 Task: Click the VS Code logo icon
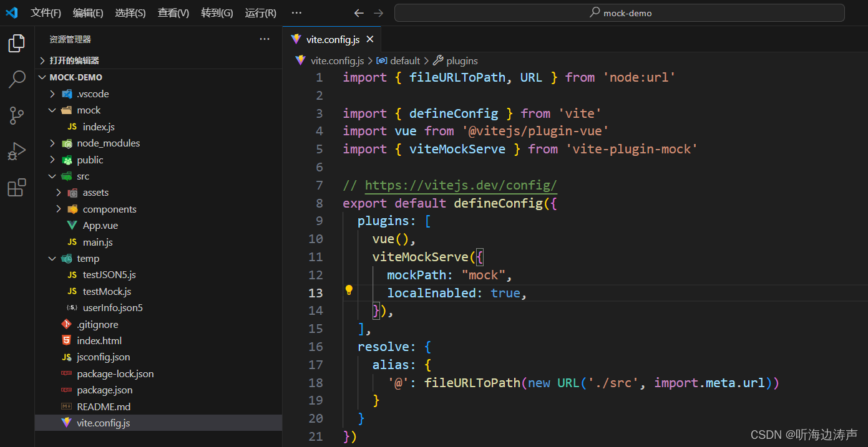(x=12, y=12)
